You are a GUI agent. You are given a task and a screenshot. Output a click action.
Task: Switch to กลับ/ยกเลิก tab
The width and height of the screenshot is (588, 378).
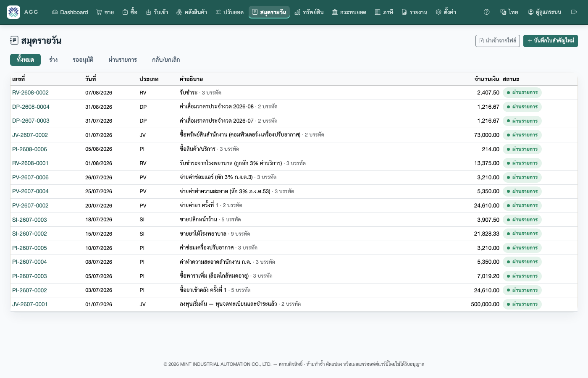tap(166, 60)
